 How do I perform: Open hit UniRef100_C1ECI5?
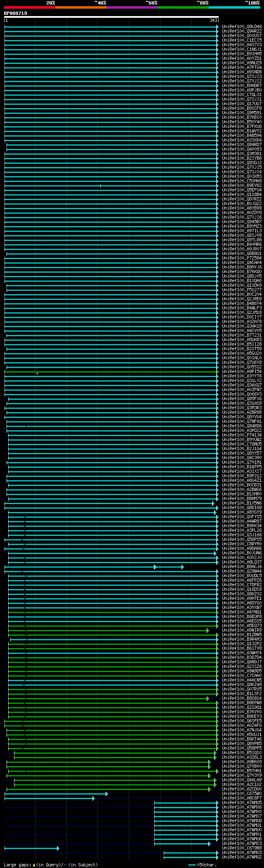242,40
